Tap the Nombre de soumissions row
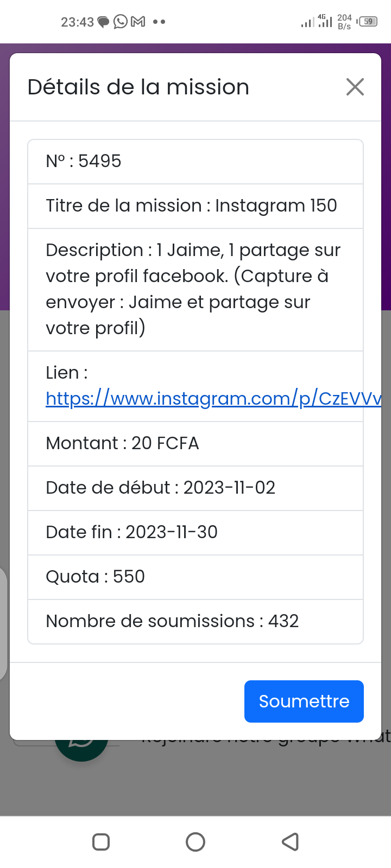This screenshot has height=868, width=391. (195, 621)
